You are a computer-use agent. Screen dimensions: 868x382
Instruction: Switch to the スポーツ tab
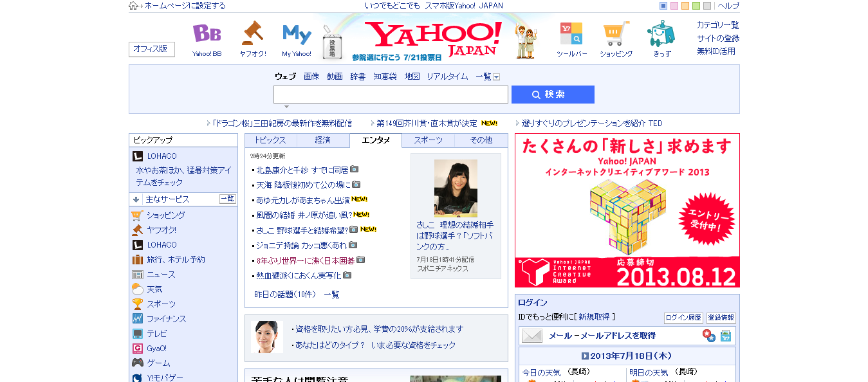[x=428, y=140]
